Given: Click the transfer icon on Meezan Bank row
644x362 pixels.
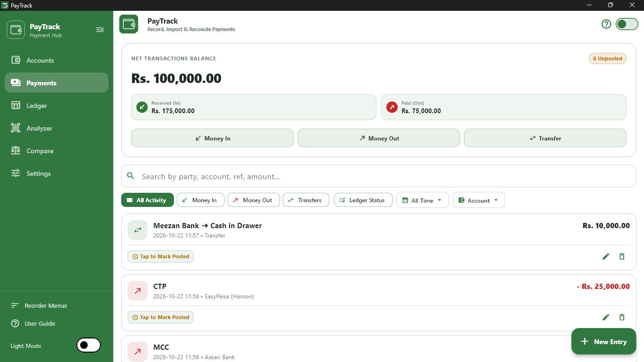Looking at the screenshot, I should 138,230.
